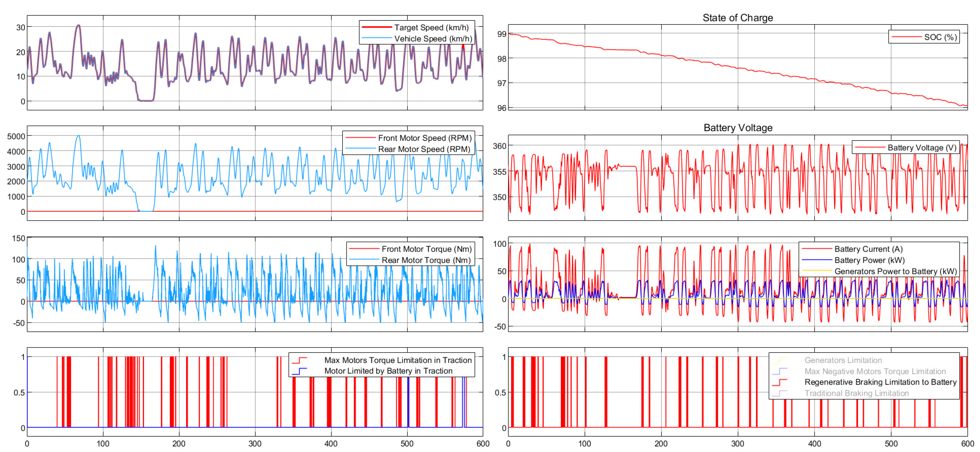The height and width of the screenshot is (452, 980).
Task: Select the Battery Current (A) legend label
Action: (868, 249)
